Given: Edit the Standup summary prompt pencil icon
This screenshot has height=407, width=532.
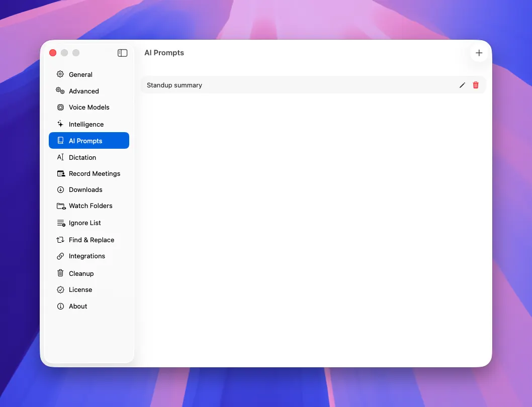Looking at the screenshot, I should [462, 85].
